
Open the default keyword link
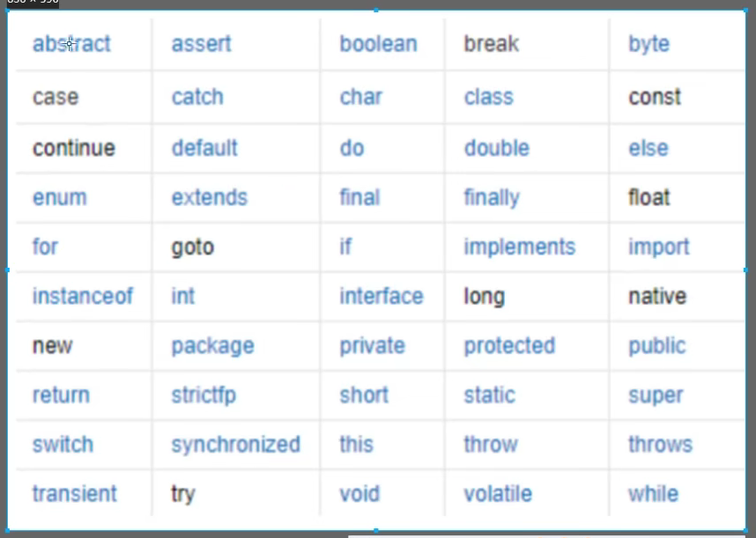point(204,148)
